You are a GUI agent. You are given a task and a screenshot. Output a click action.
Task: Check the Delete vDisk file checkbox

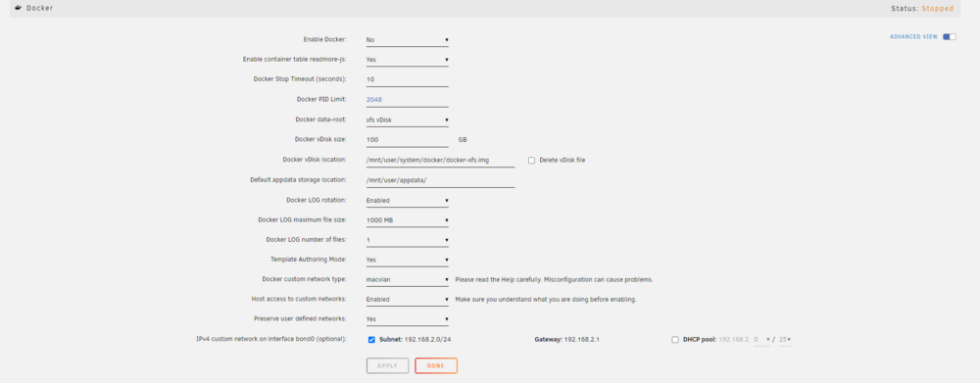point(531,160)
